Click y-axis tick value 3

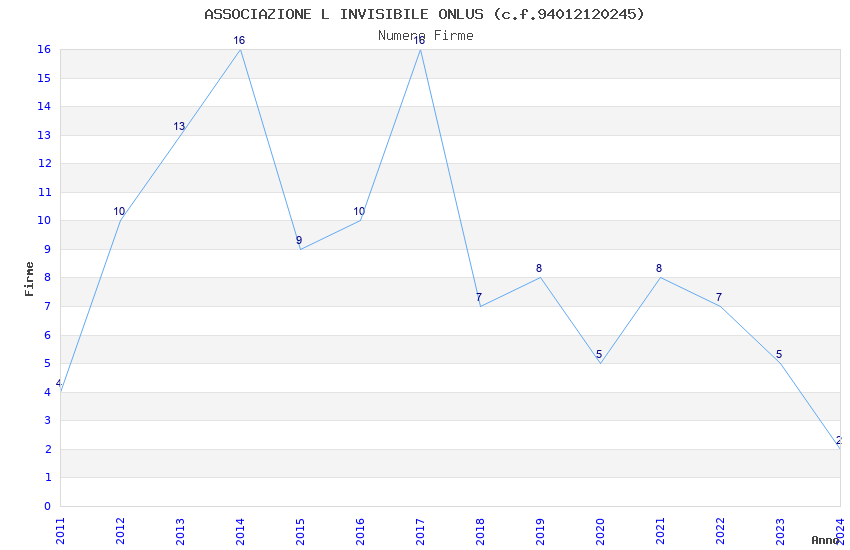tap(47, 420)
